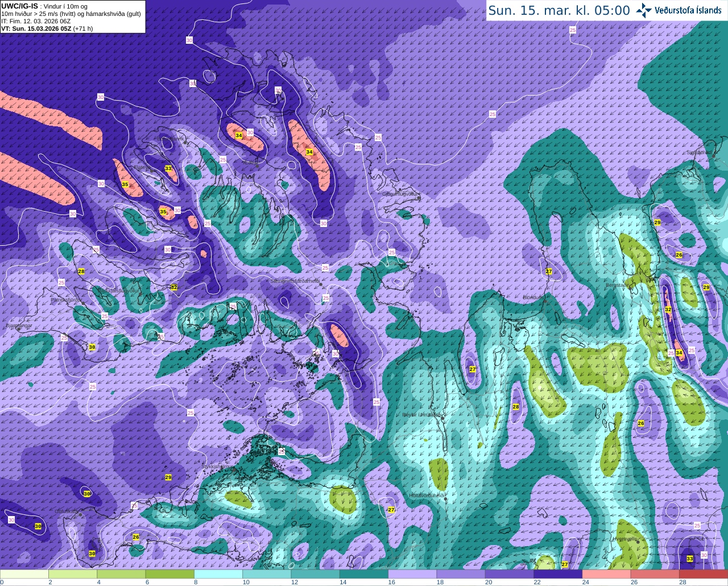The width and height of the screenshot is (728, 586).
Task: Pick the dark teal 14–16 legend swatch
Action: pyautogui.click(x=364, y=575)
